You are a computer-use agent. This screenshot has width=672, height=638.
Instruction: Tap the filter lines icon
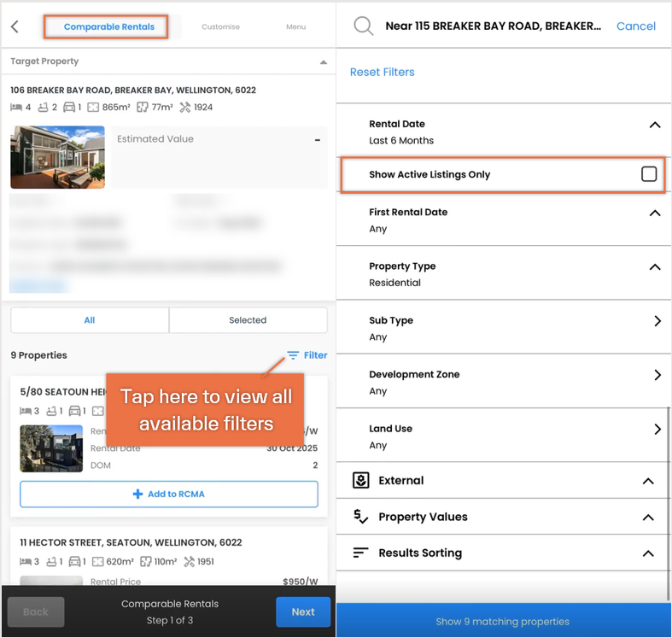(293, 355)
